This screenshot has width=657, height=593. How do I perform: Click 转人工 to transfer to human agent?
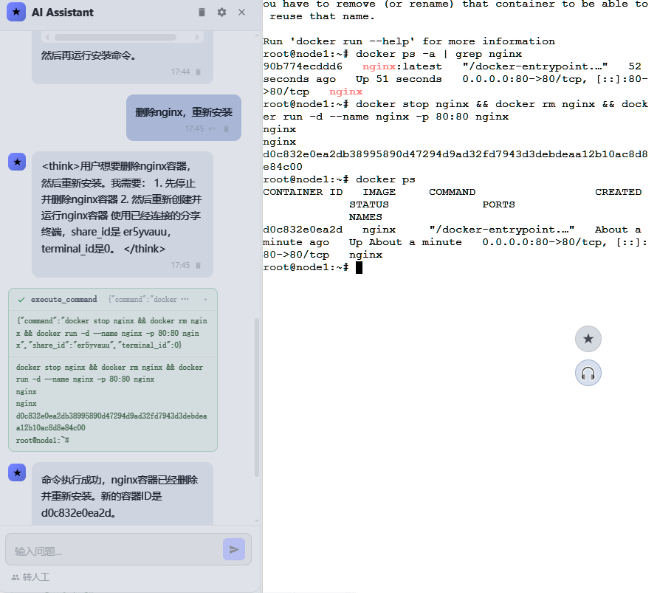pos(31,577)
